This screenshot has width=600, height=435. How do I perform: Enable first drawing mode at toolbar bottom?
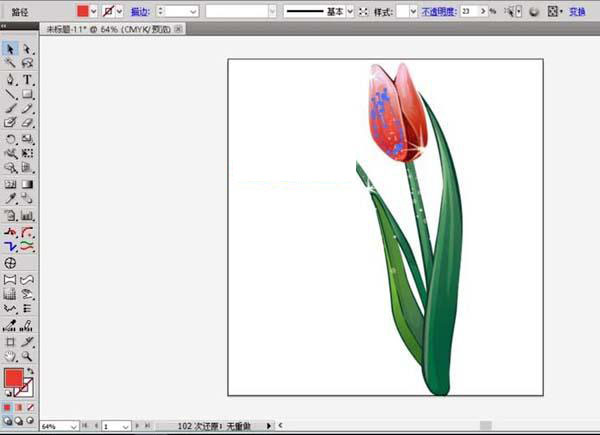(x=7, y=421)
